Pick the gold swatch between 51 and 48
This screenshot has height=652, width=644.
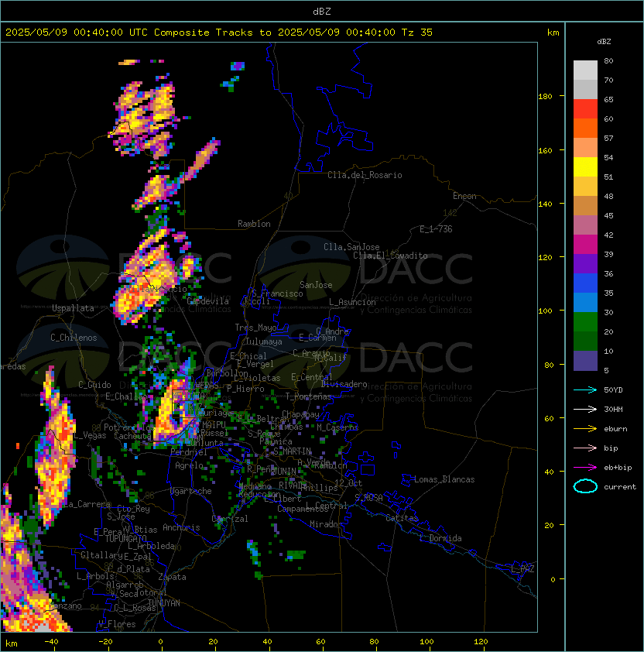585,187
